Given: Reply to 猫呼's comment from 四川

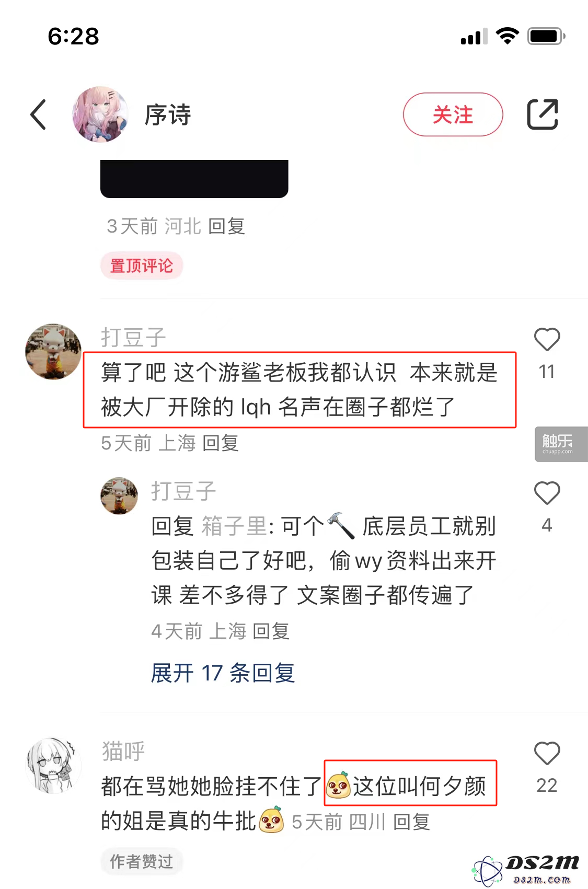Looking at the screenshot, I should (411, 822).
